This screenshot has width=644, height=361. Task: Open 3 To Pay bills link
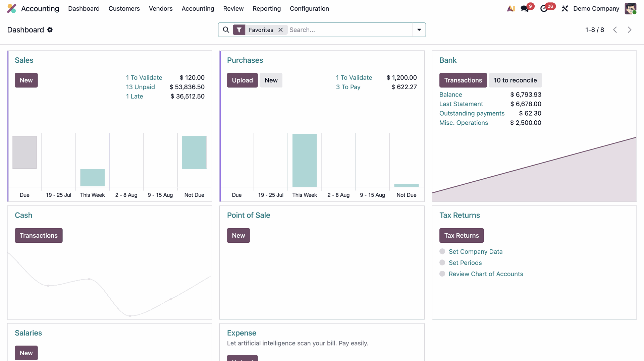coord(348,87)
